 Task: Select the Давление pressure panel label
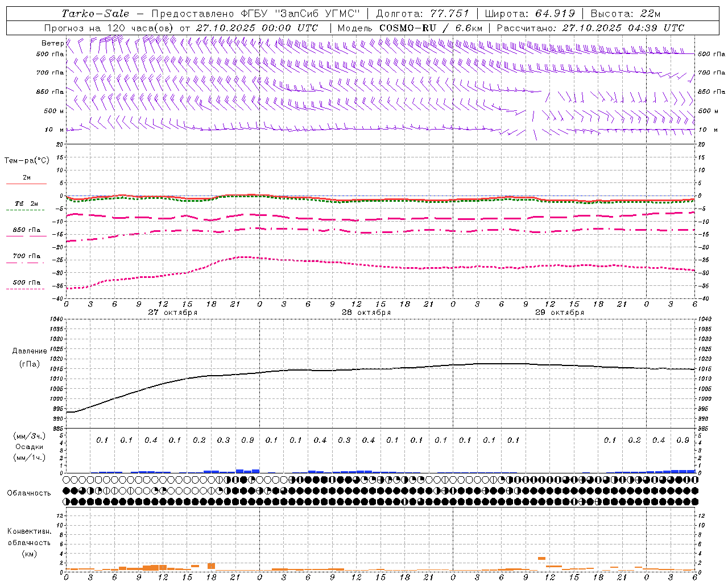[x=30, y=351]
